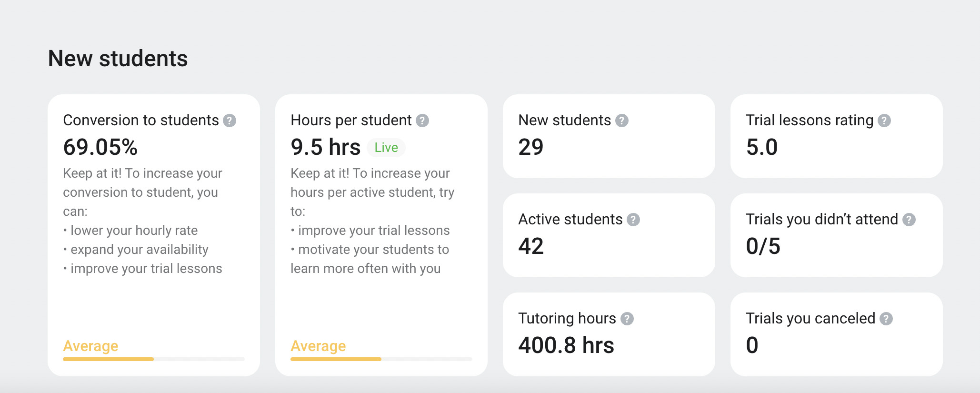This screenshot has width=980, height=393.
Task: Click the 400.8 hrs tutoring hours value
Action: [x=566, y=345]
